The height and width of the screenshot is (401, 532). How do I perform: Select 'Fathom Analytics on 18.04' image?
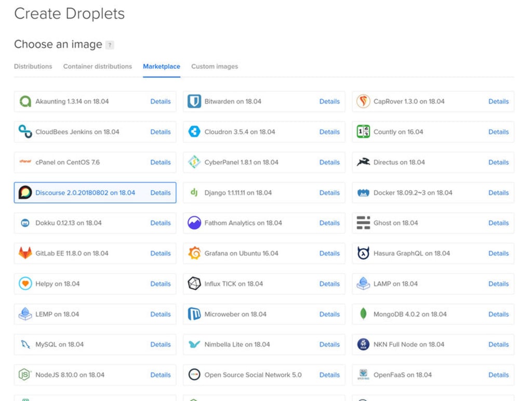(x=264, y=223)
